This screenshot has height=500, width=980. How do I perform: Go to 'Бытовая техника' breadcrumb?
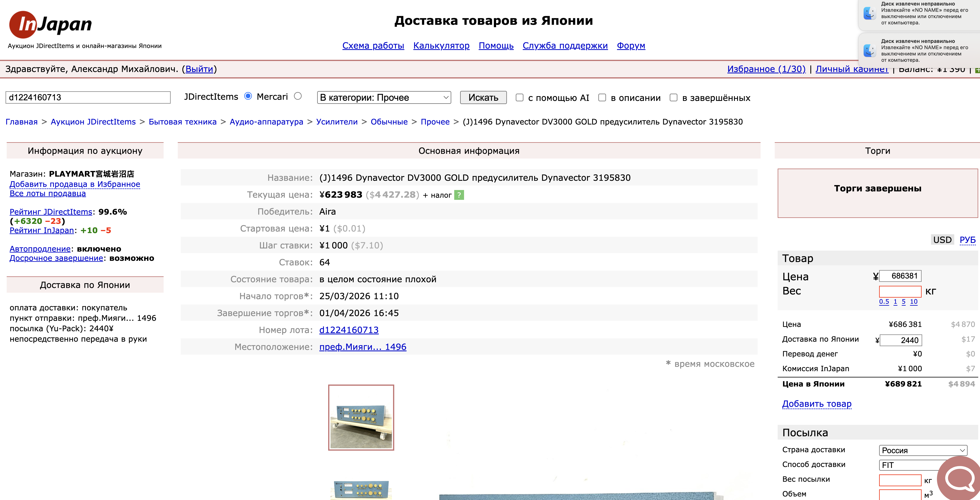(x=183, y=122)
